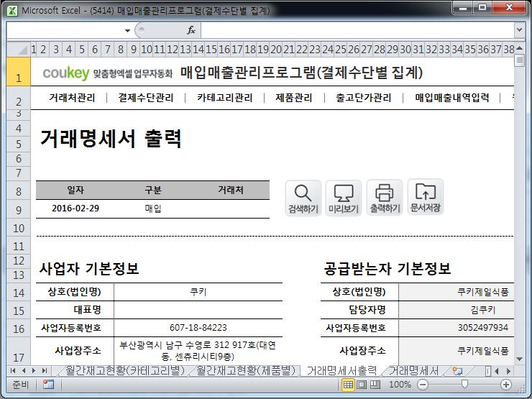The height and width of the screenshot is (399, 532).
Task: Go to next sheet tab arrow
Action: [33, 370]
